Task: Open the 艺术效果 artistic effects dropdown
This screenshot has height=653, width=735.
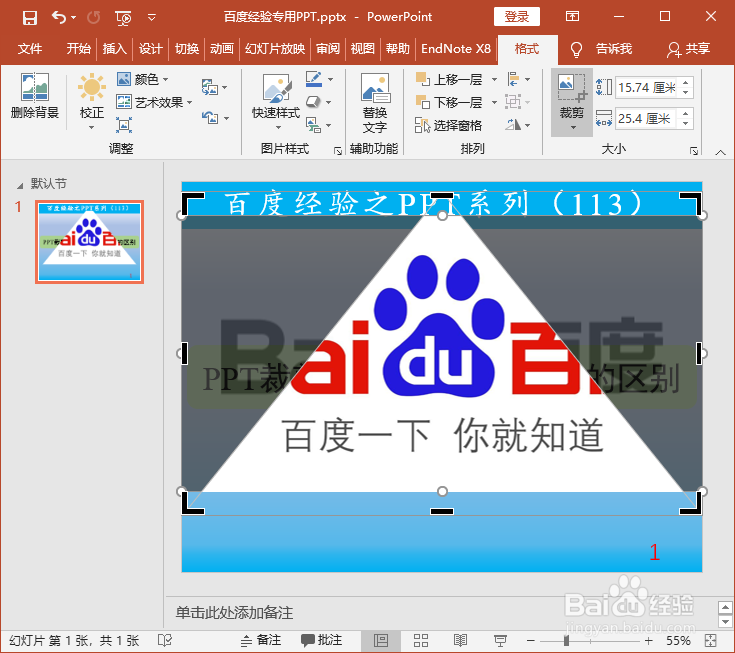Action: 154,102
